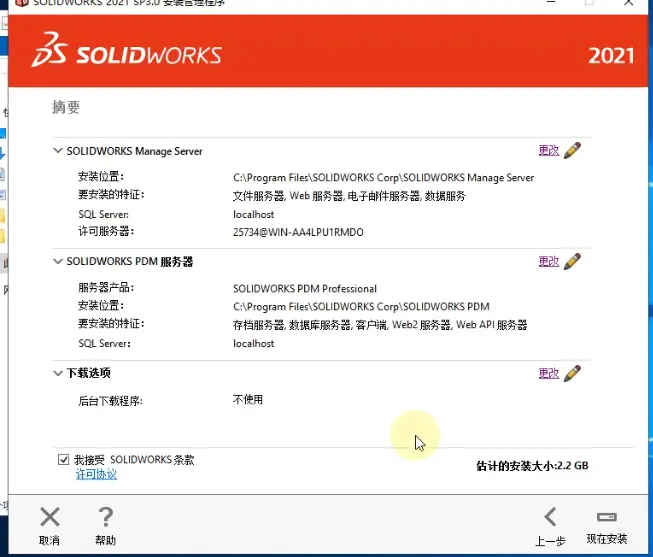Click 更改 link for SOLIDWORKS Manage Server
This screenshot has width=653, height=557.
click(x=549, y=150)
